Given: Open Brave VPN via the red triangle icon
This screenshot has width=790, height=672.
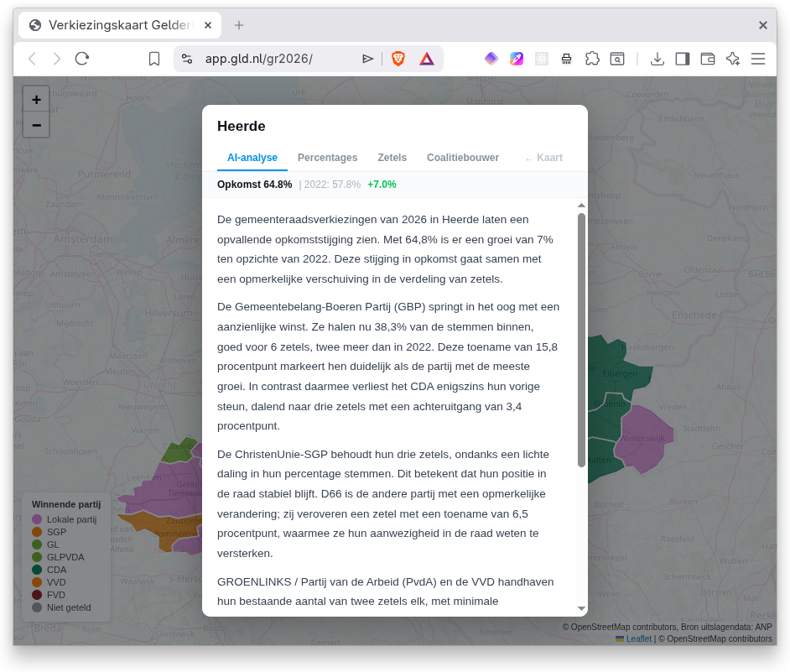Looking at the screenshot, I should [427, 59].
